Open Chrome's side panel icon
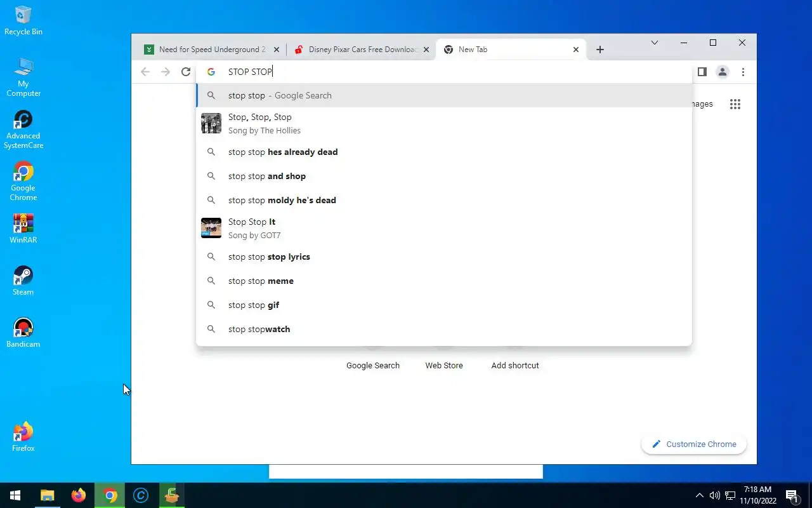 pos(702,72)
